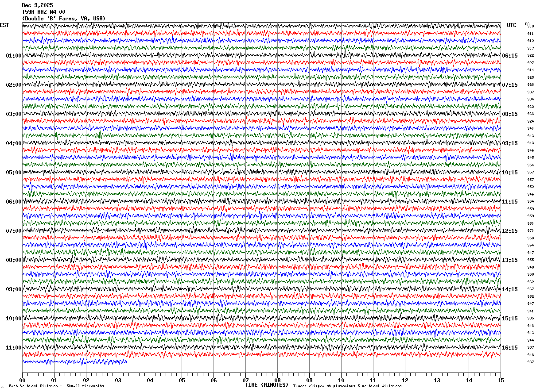Click the UTC time label '12:15'

click(x=510, y=231)
